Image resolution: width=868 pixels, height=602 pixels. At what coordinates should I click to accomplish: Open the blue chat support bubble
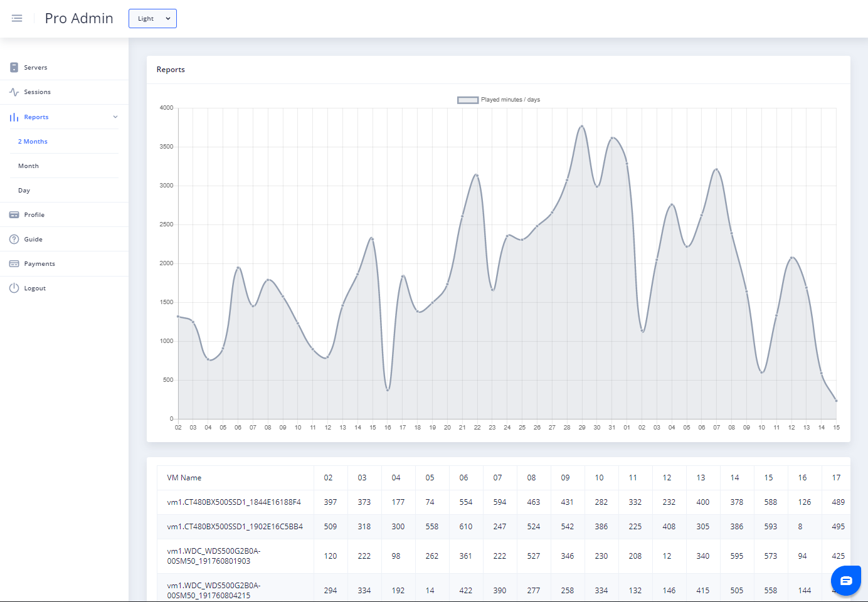846,581
